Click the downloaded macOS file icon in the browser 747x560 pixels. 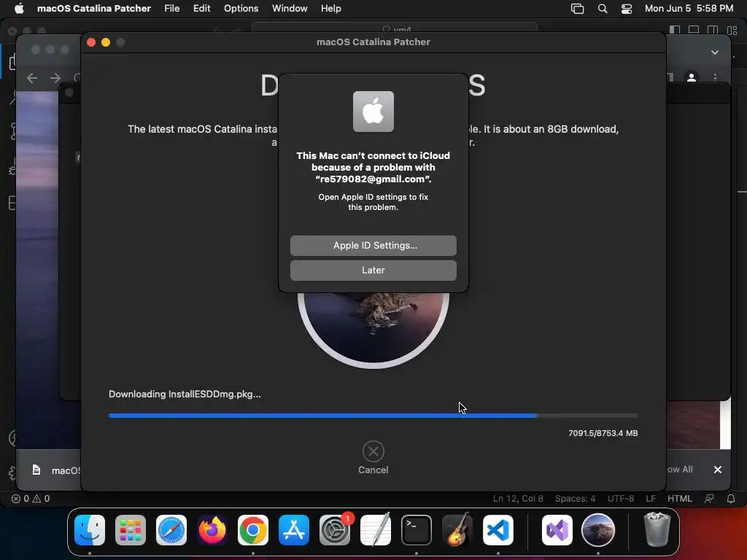click(x=36, y=470)
